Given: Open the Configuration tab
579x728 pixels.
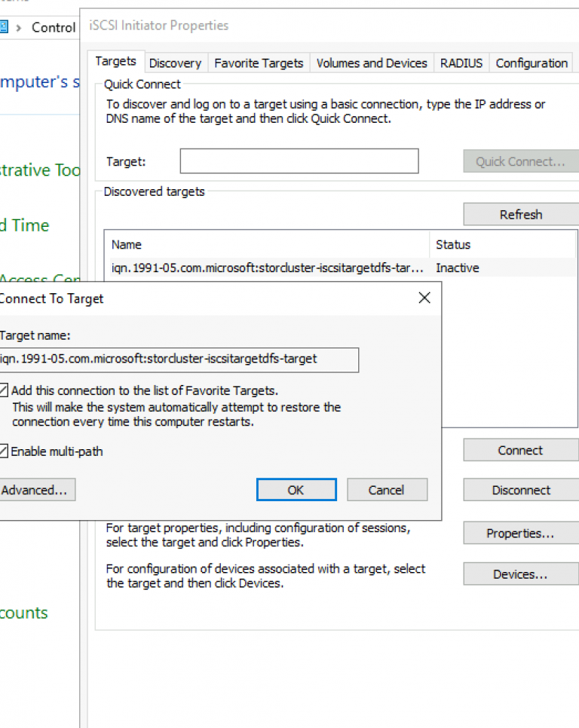Looking at the screenshot, I should coord(532,63).
